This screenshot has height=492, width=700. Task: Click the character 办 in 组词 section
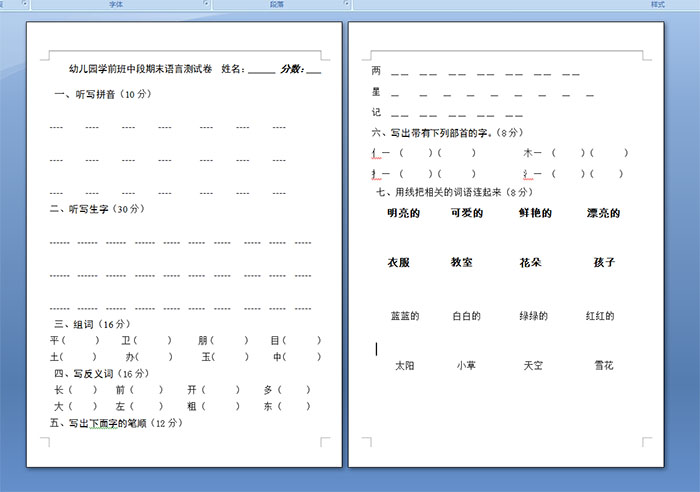point(130,357)
